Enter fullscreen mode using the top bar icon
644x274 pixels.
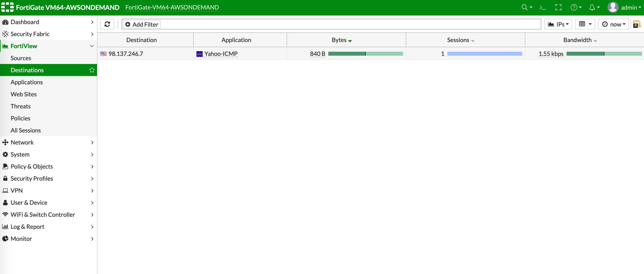tap(558, 7)
